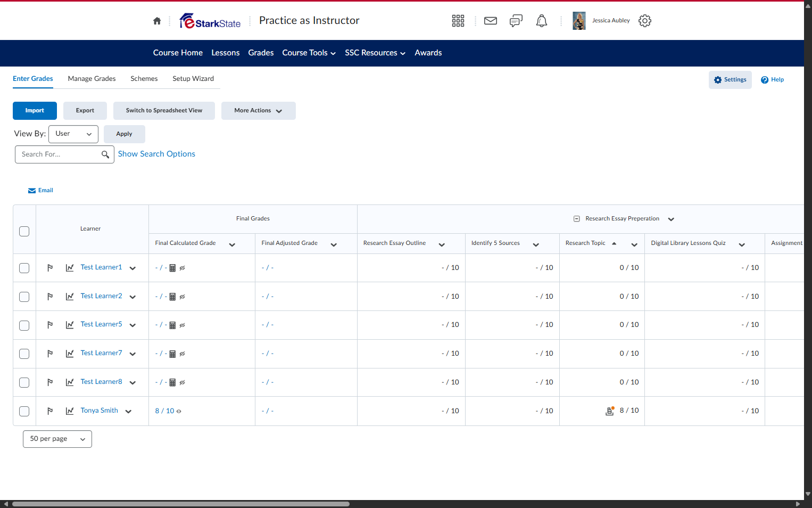Open the View By User dropdown
The height and width of the screenshot is (508, 812).
pyautogui.click(x=73, y=134)
